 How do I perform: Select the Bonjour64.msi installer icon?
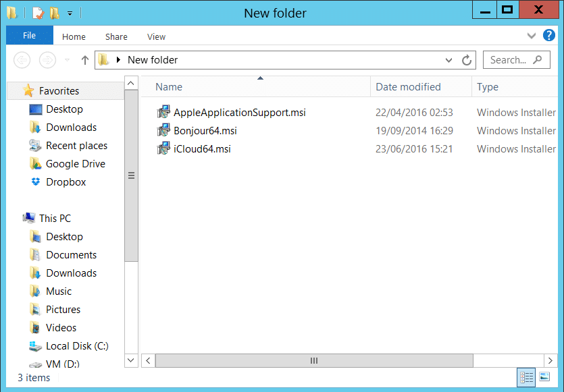click(x=163, y=130)
